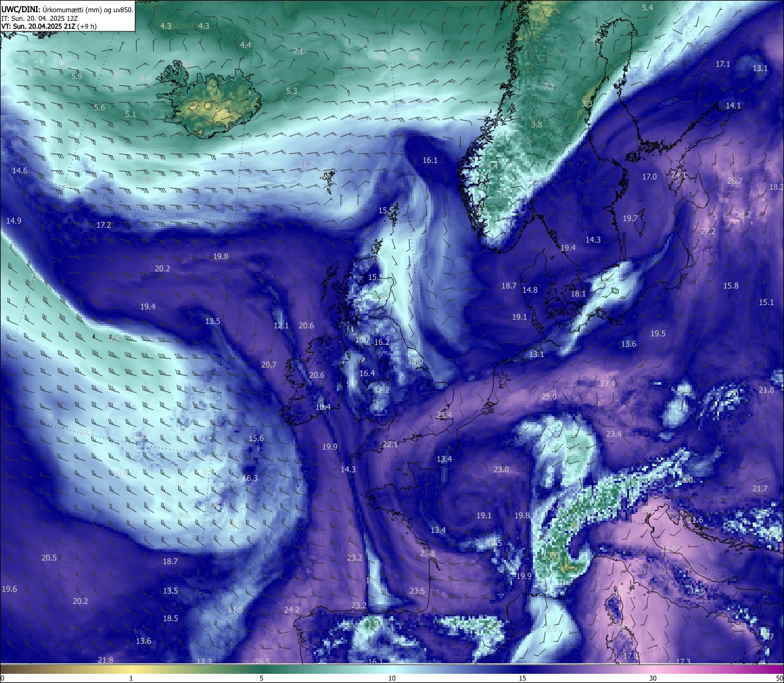Click the map value '25.5'
The height and width of the screenshot is (683, 784).
pyautogui.click(x=262, y=662)
